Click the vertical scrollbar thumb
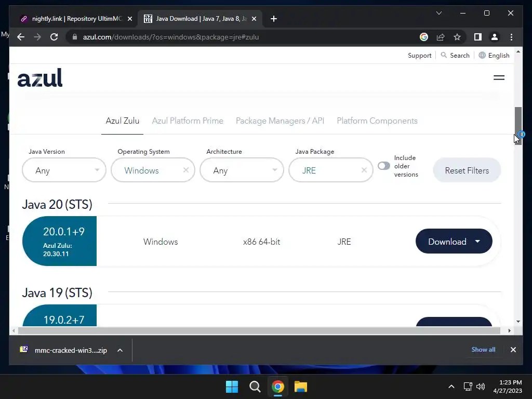Screen dimensions: 532x399 tap(518, 126)
